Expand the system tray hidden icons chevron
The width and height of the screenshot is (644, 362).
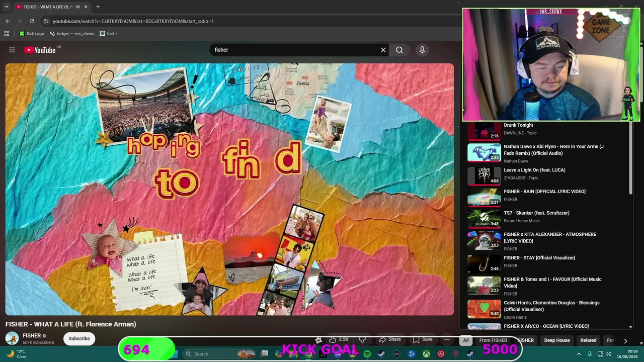pyautogui.click(x=579, y=354)
